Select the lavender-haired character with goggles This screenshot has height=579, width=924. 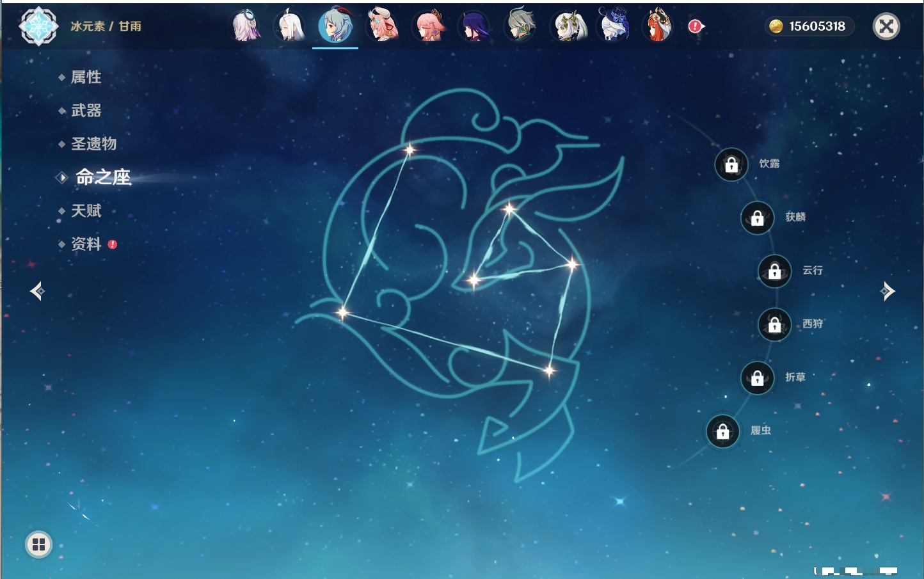coord(246,26)
